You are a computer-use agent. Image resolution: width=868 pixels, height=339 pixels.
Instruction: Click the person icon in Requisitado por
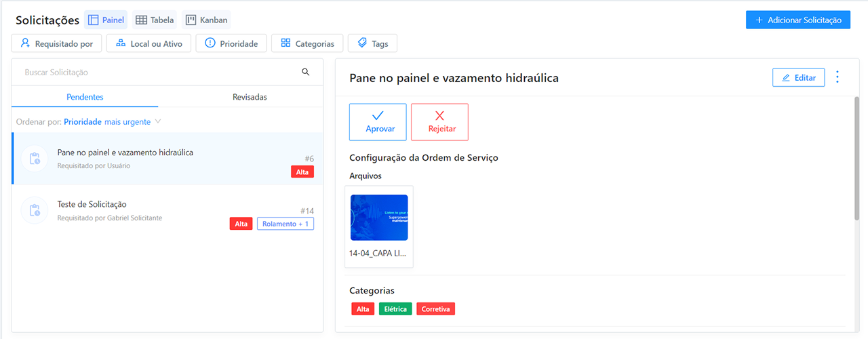coord(25,43)
